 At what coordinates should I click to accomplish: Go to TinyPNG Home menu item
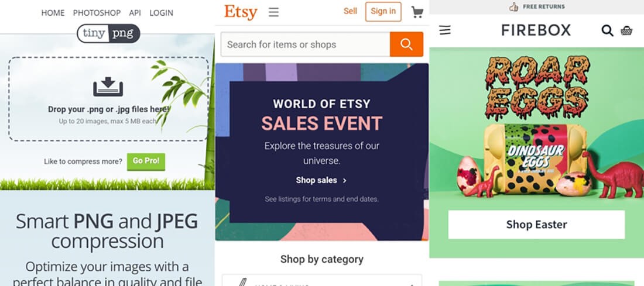(53, 13)
